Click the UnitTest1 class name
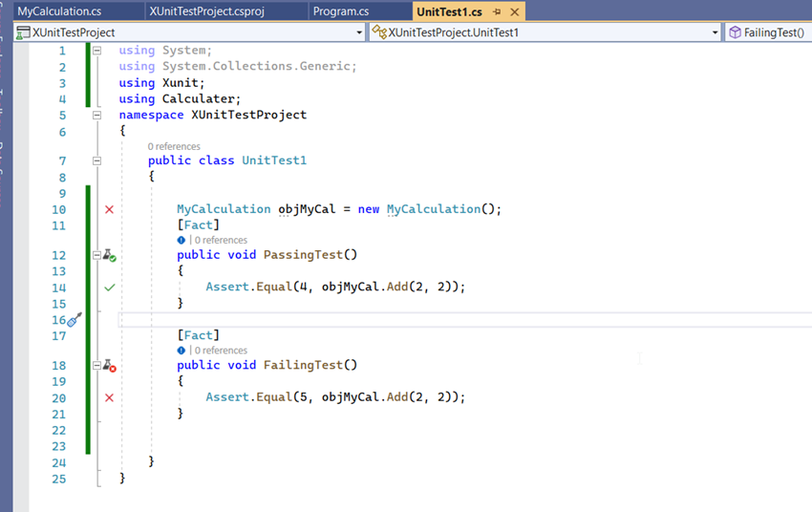Screen dimensions: 812x512 tap(274, 160)
